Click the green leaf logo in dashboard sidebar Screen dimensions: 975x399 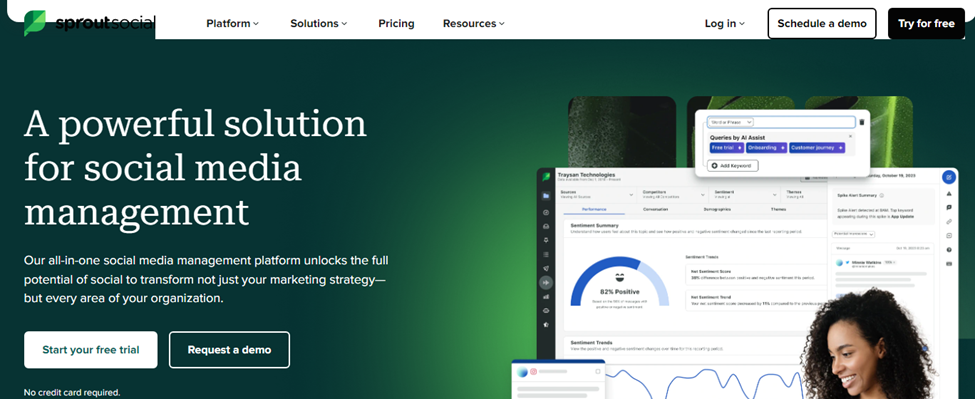pyautogui.click(x=546, y=177)
